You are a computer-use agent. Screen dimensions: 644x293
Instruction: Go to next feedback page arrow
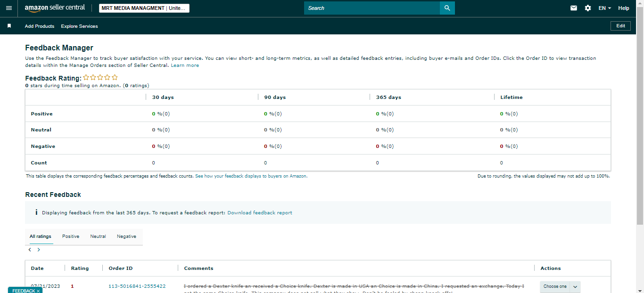(39, 250)
